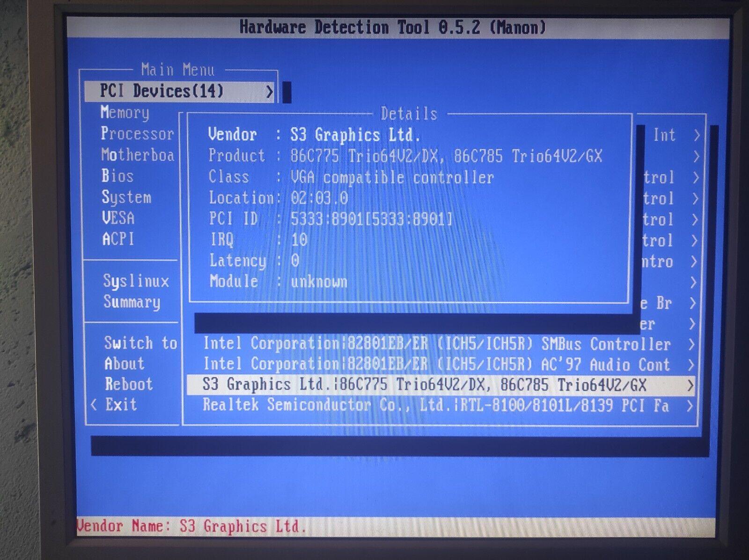Open the Bios menu item

pyautogui.click(x=117, y=176)
